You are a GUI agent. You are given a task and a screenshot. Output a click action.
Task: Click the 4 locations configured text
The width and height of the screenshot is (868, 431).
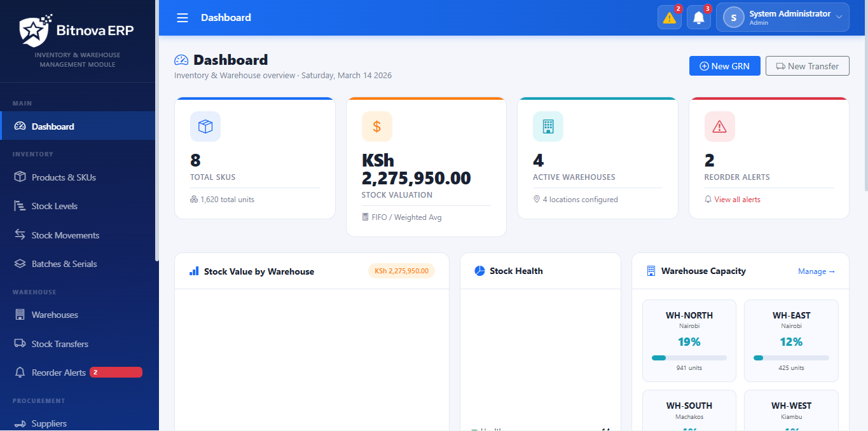click(x=581, y=200)
